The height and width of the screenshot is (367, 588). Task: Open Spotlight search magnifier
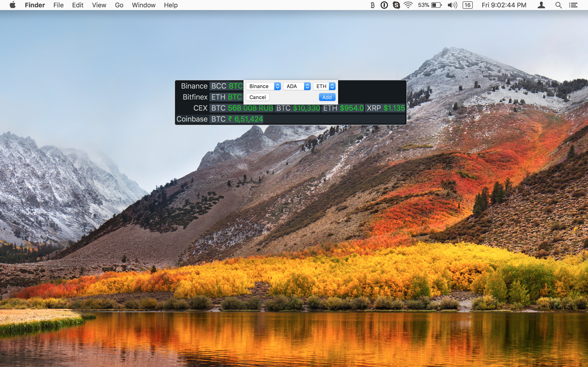coord(558,5)
